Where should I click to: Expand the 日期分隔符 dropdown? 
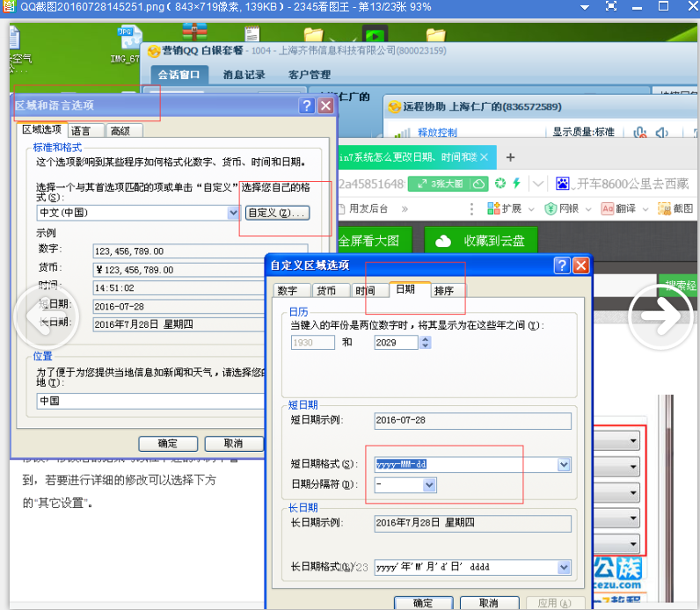429,484
